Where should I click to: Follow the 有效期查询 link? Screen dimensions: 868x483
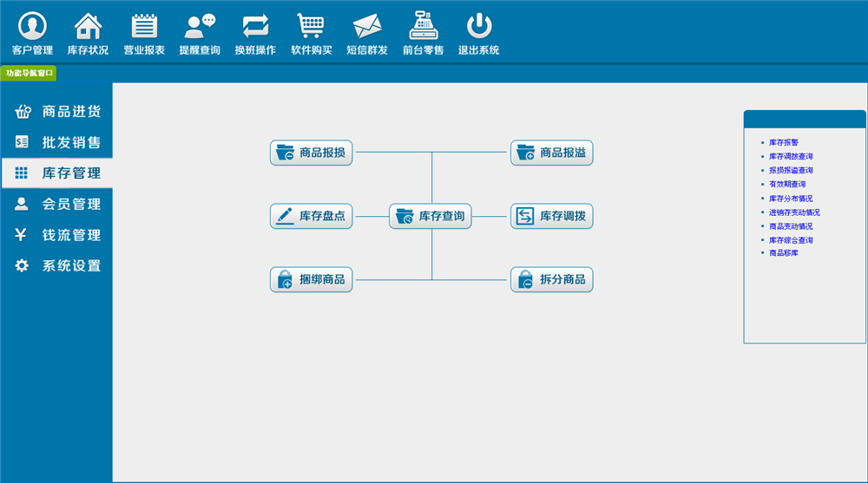(x=787, y=184)
